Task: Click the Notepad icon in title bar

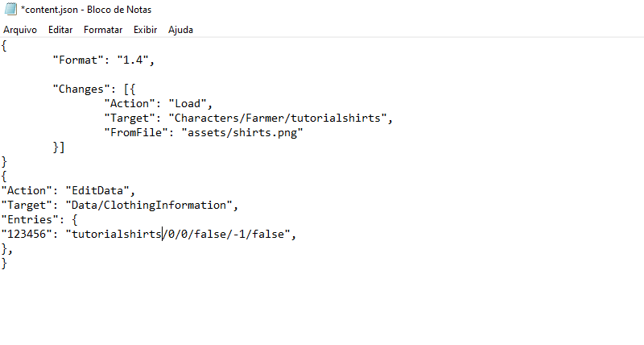Action: click(10, 10)
